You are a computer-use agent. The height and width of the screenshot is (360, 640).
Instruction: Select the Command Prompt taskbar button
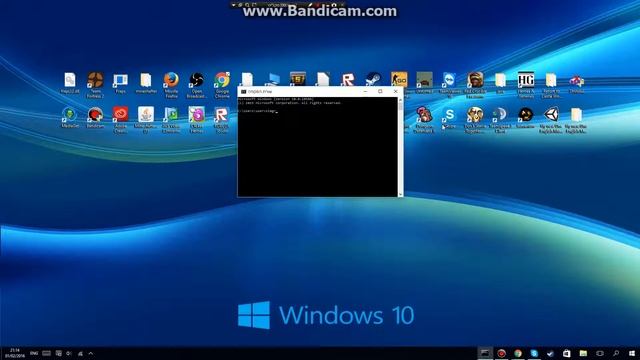point(485,353)
